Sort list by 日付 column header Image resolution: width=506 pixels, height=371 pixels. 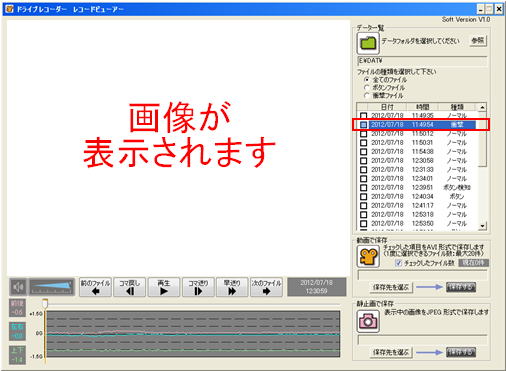387,107
